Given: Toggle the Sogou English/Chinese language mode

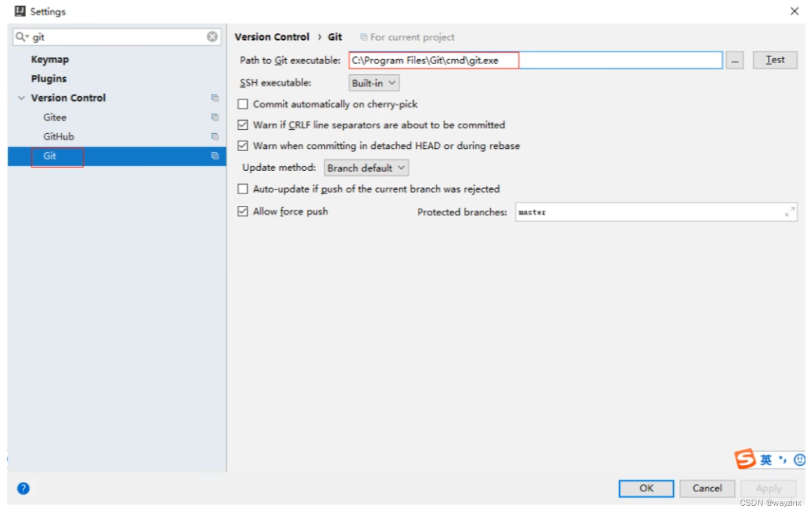Looking at the screenshot, I should coord(766,460).
